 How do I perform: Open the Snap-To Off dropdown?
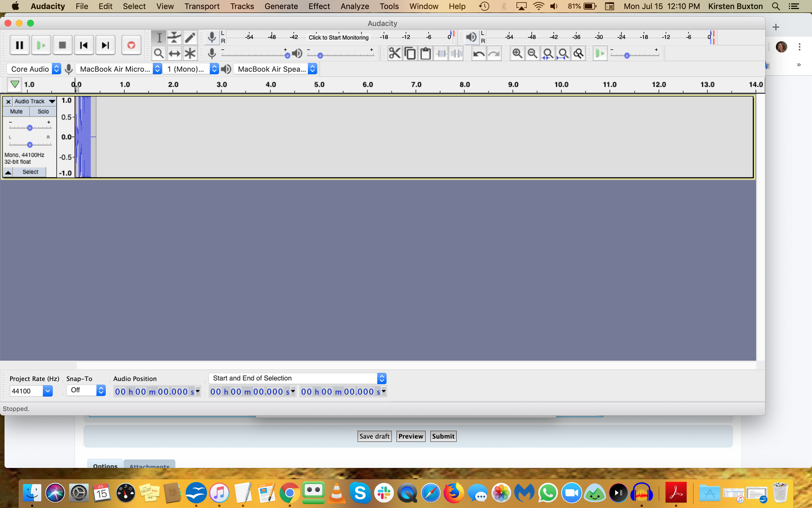click(x=86, y=390)
